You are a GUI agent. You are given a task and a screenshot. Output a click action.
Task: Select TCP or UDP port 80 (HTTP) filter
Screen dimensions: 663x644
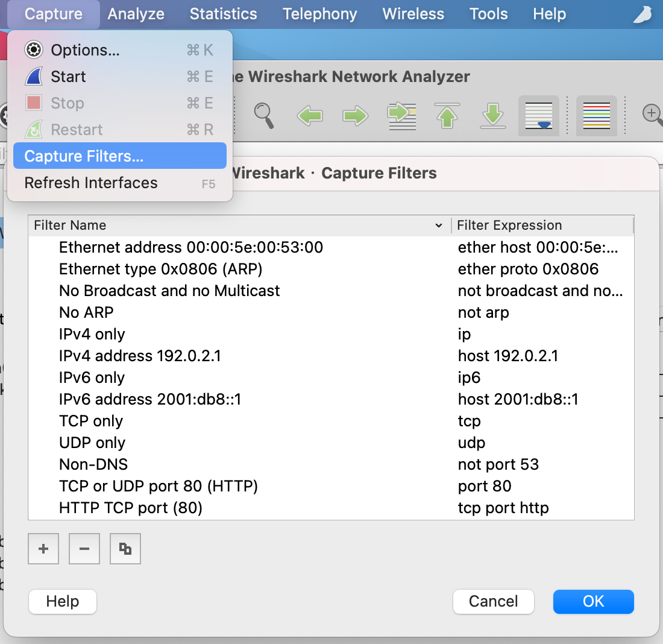click(x=158, y=486)
